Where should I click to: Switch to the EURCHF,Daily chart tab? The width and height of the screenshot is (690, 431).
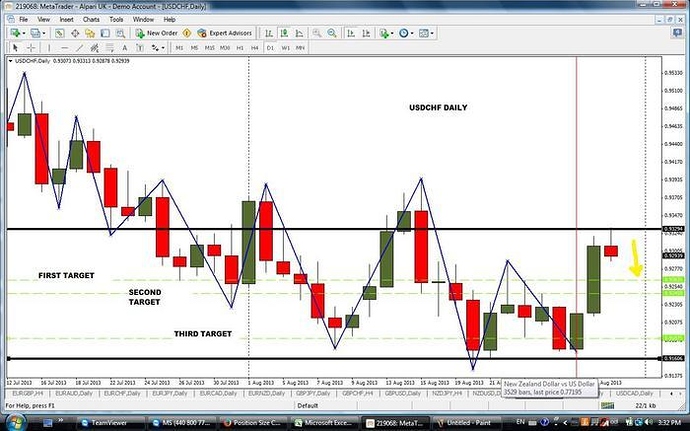point(122,393)
